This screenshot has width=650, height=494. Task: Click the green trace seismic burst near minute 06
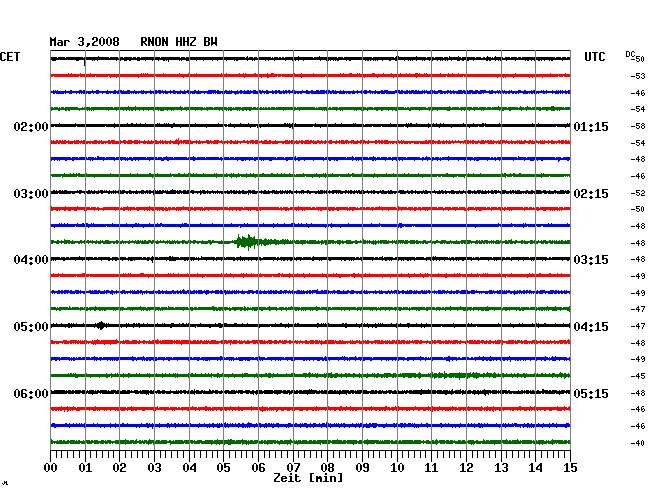[x=249, y=242]
